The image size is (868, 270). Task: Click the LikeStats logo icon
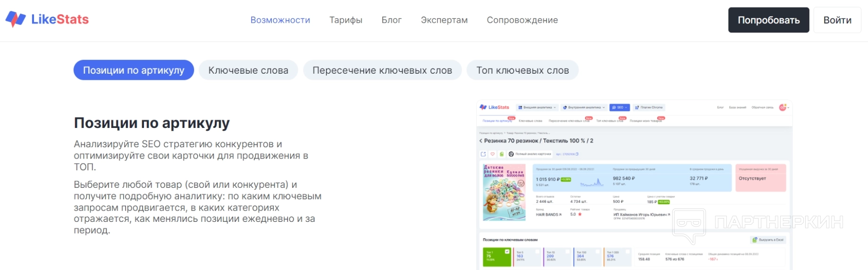16,19
